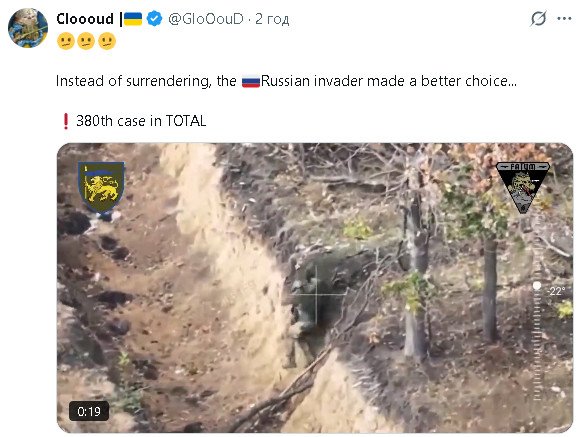
Task: Click the FATUM triangular emblem on video
Action: point(523,187)
